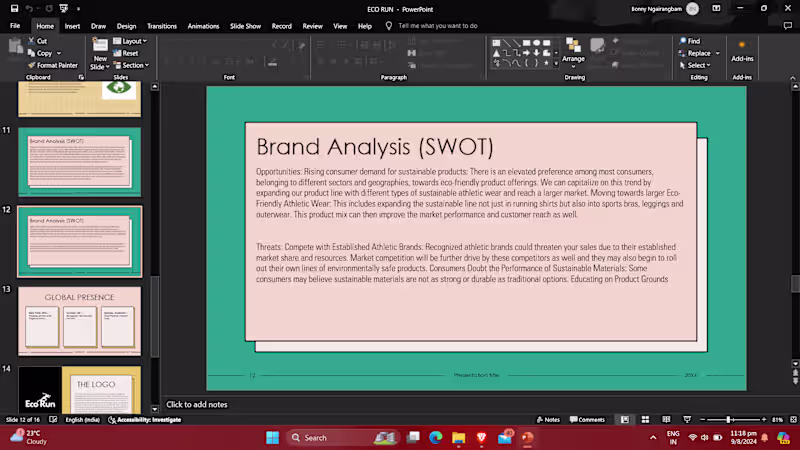800x450 pixels.
Task: Cut the selection with Cut icon
Action: point(39,41)
